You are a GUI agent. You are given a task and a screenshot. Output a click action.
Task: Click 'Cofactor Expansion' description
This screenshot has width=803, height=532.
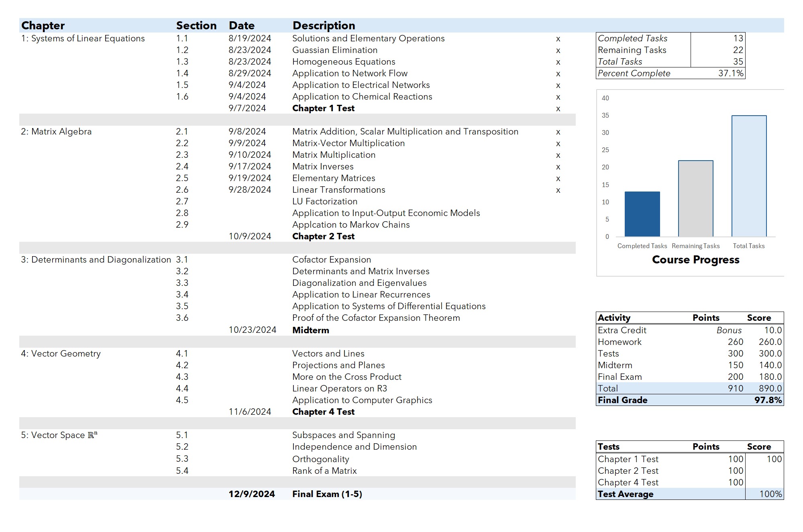(x=332, y=260)
